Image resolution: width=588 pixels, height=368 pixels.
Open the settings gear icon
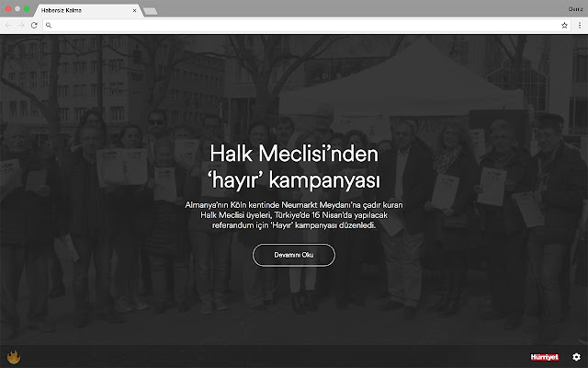point(576,357)
